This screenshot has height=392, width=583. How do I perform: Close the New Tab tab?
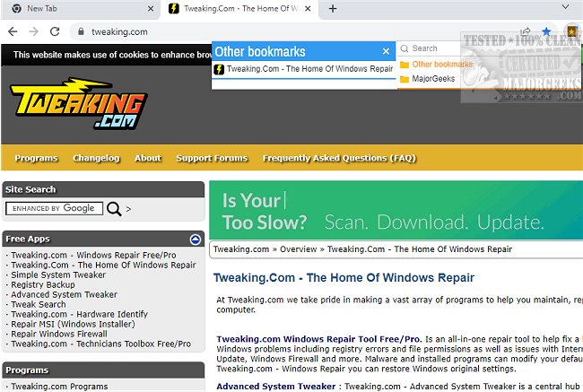151,9
